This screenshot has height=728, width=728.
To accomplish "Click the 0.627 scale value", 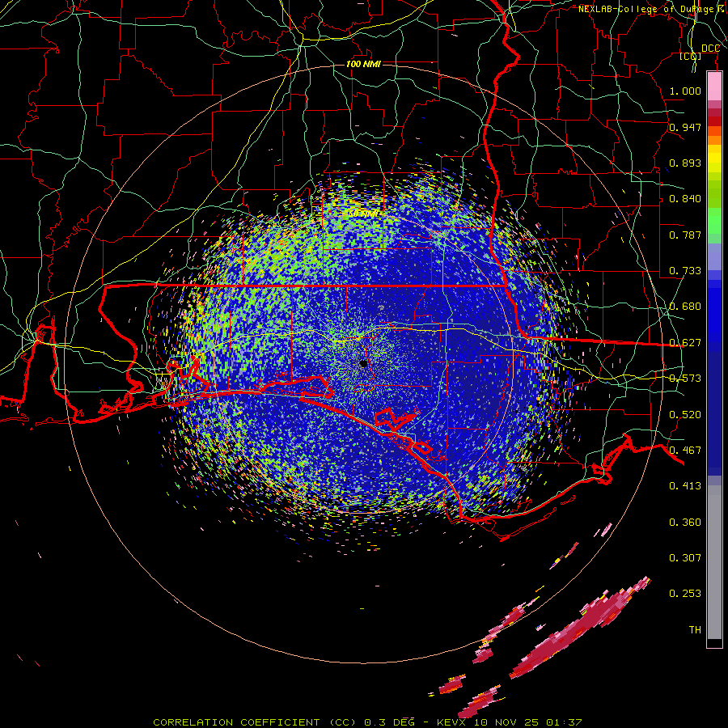I will point(685,343).
